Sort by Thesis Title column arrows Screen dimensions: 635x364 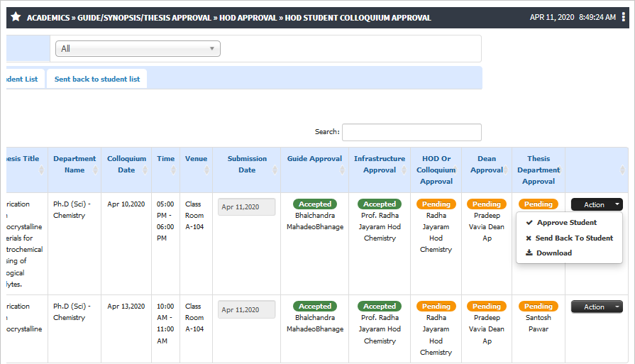click(41, 170)
